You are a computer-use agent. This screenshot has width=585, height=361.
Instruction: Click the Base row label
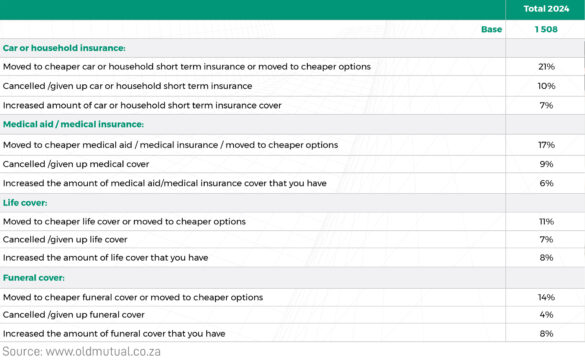(491, 29)
